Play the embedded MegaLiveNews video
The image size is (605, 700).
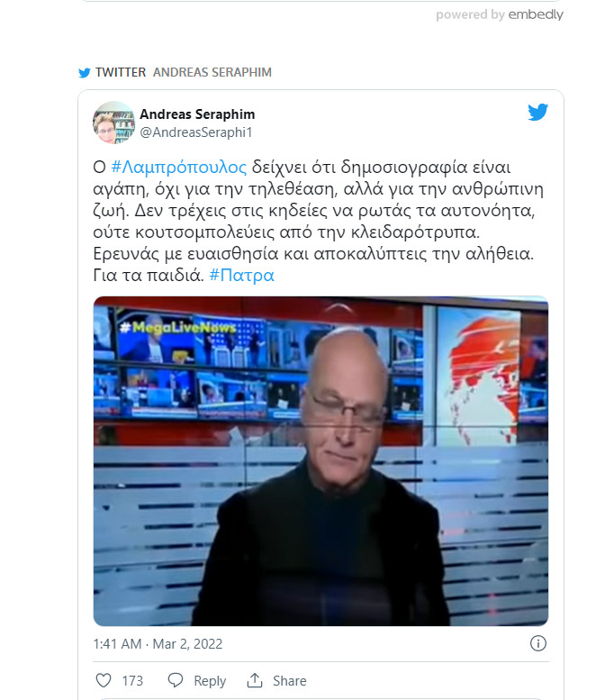(x=321, y=460)
